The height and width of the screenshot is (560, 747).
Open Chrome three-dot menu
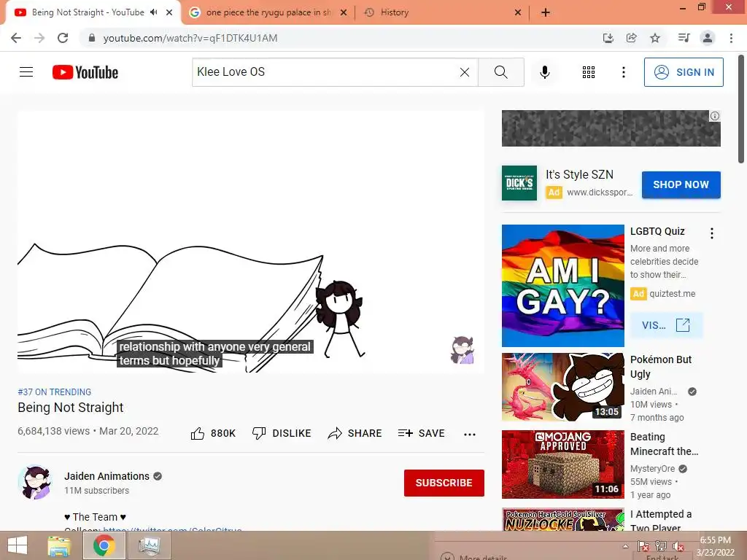point(731,38)
